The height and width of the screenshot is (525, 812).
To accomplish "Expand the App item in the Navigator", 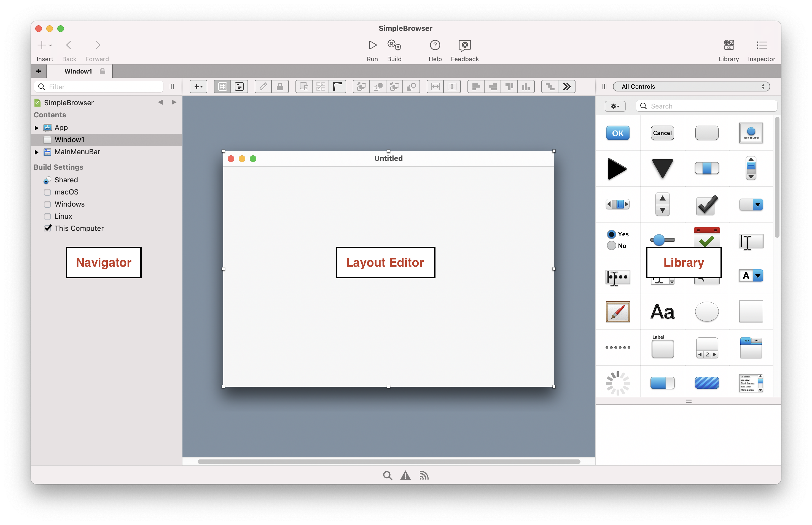I will pos(36,128).
